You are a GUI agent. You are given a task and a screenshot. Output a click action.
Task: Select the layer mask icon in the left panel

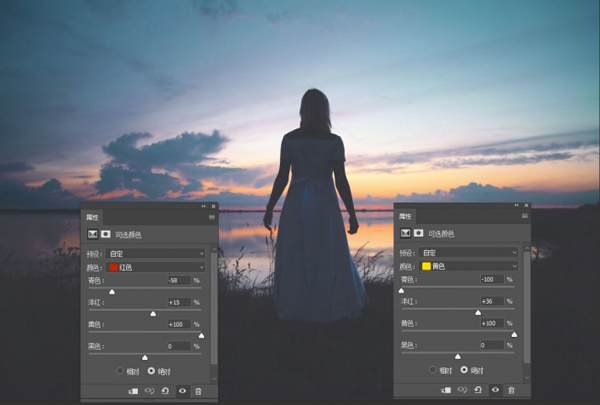click(x=106, y=234)
